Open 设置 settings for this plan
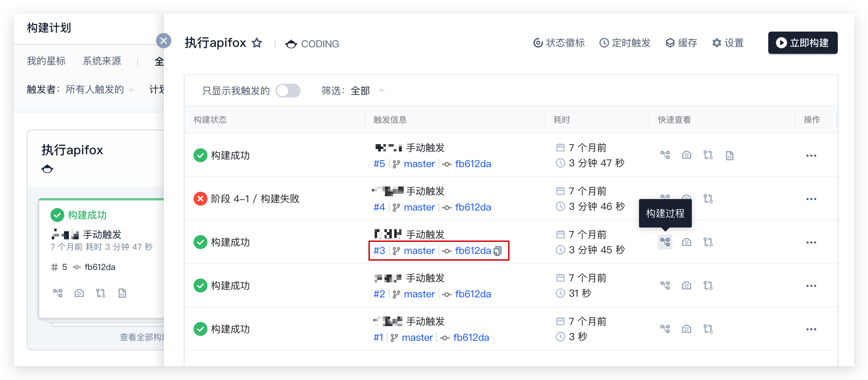 click(728, 43)
